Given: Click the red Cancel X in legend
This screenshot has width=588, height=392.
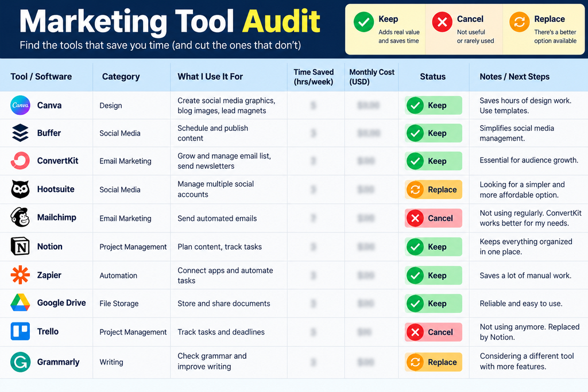Looking at the screenshot, I should pyautogui.click(x=442, y=22).
